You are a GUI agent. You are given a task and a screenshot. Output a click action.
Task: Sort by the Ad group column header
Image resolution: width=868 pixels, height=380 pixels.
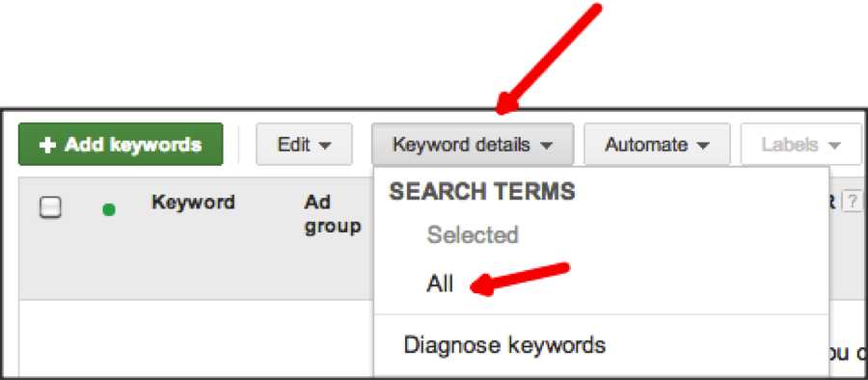click(x=332, y=214)
